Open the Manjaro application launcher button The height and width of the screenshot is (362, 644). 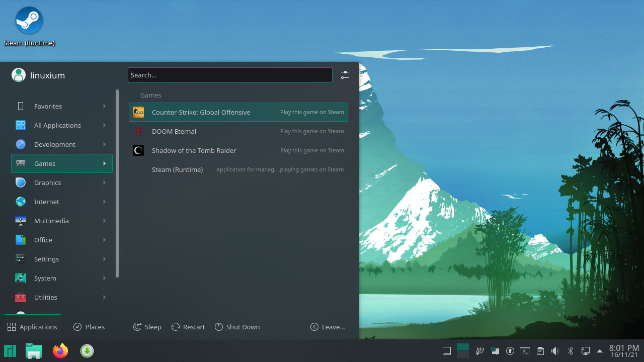10,351
